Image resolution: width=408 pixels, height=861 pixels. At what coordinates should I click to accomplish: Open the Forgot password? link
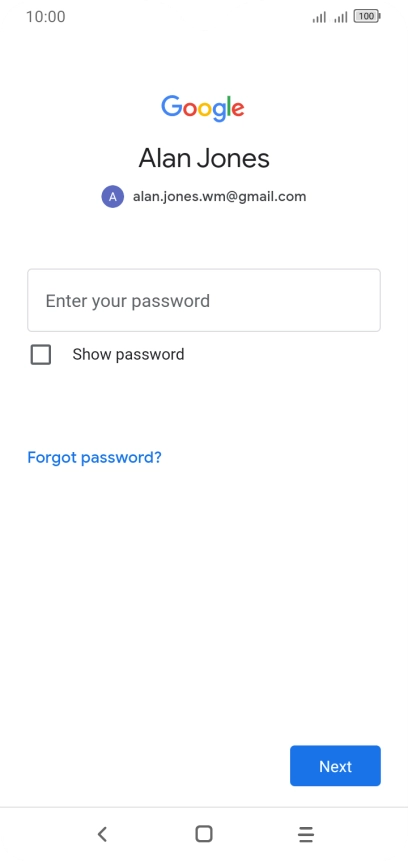pos(94,457)
